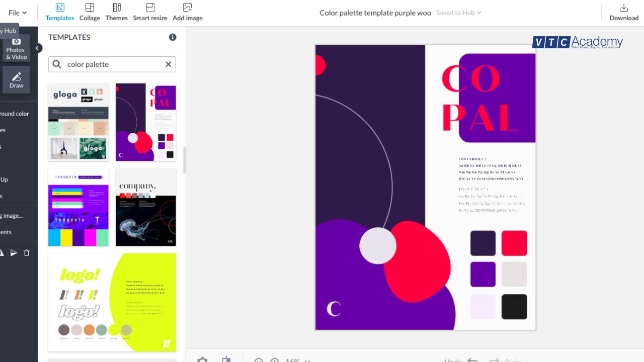Open the Collage tool
This screenshot has height=362, width=644.
tap(90, 12)
